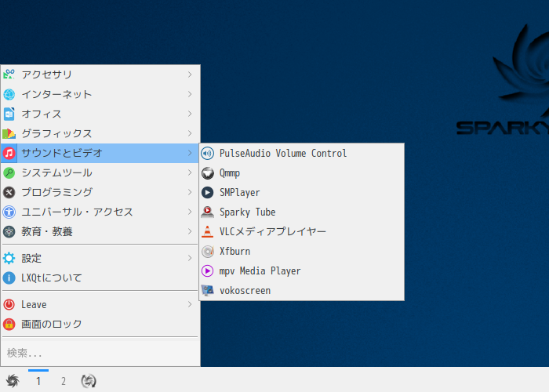The width and height of the screenshot is (549, 392).
Task: Open the 教育・教養 menu category
Action: coord(100,231)
